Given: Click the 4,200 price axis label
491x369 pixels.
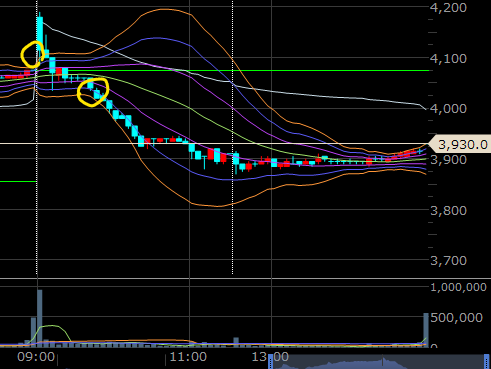Looking at the screenshot, I should pyautogui.click(x=448, y=7).
